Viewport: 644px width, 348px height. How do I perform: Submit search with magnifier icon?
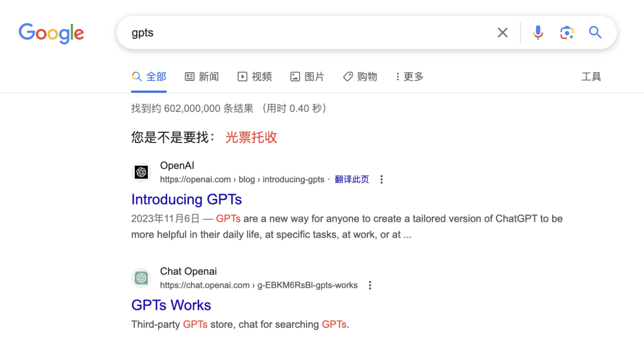coord(595,32)
